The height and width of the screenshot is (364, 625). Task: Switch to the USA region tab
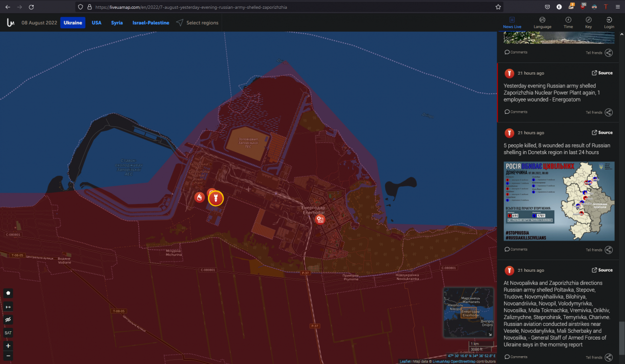[96, 22]
